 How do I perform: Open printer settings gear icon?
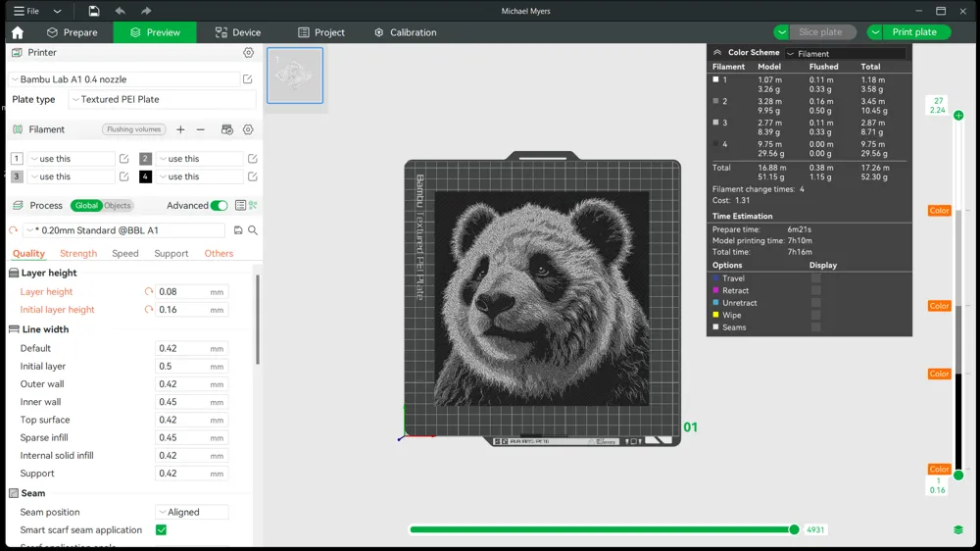249,53
